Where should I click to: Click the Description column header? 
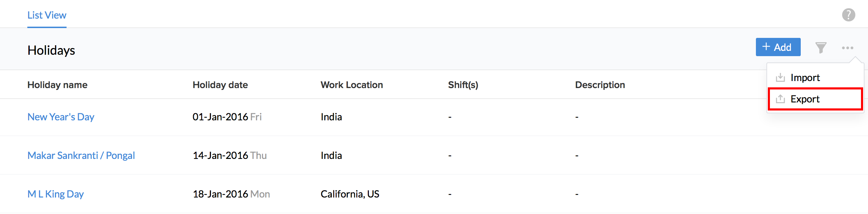pos(600,85)
